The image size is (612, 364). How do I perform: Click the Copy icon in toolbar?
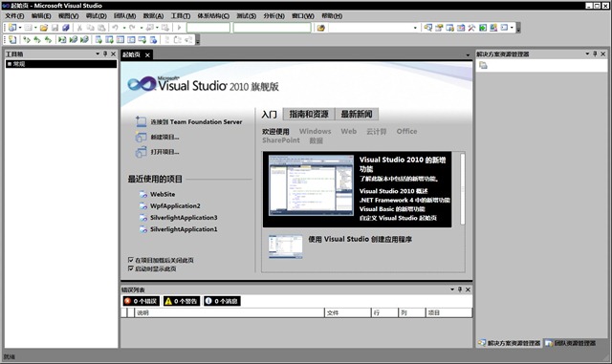91,28
